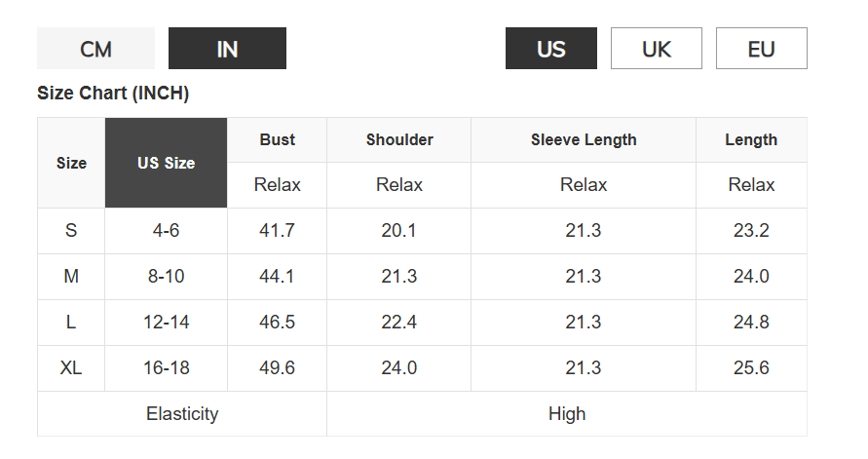Image resolution: width=868 pixels, height=459 pixels.
Task: Select the M size row label
Action: point(71,277)
